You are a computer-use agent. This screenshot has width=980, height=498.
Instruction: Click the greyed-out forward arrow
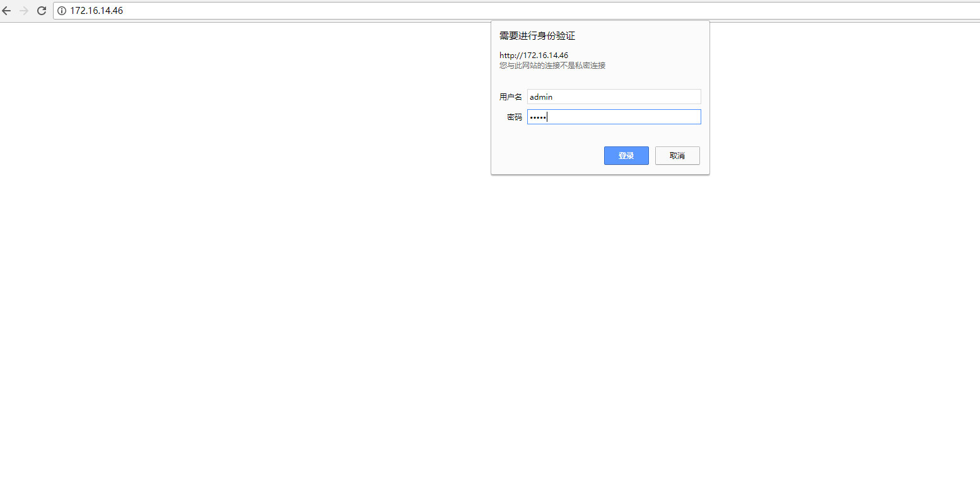[x=24, y=11]
